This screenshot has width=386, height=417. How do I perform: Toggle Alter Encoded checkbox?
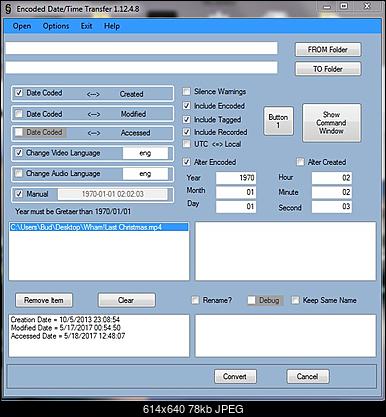pyautogui.click(x=187, y=162)
